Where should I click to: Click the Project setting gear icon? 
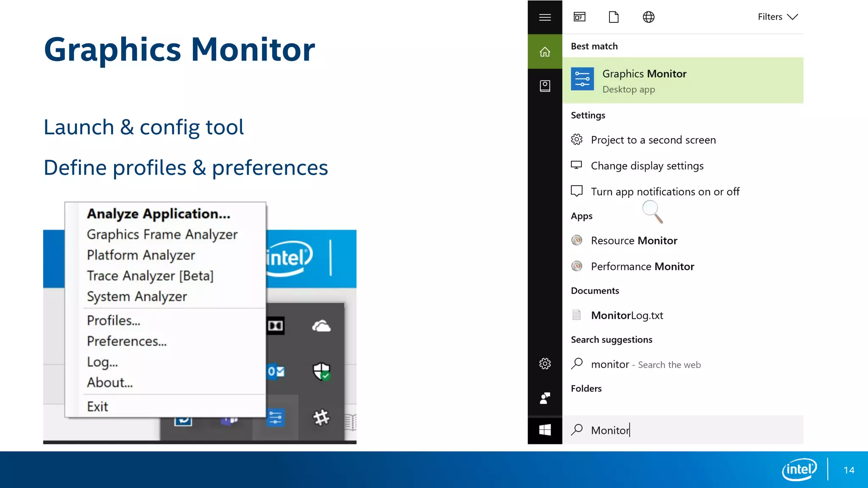pyautogui.click(x=576, y=139)
